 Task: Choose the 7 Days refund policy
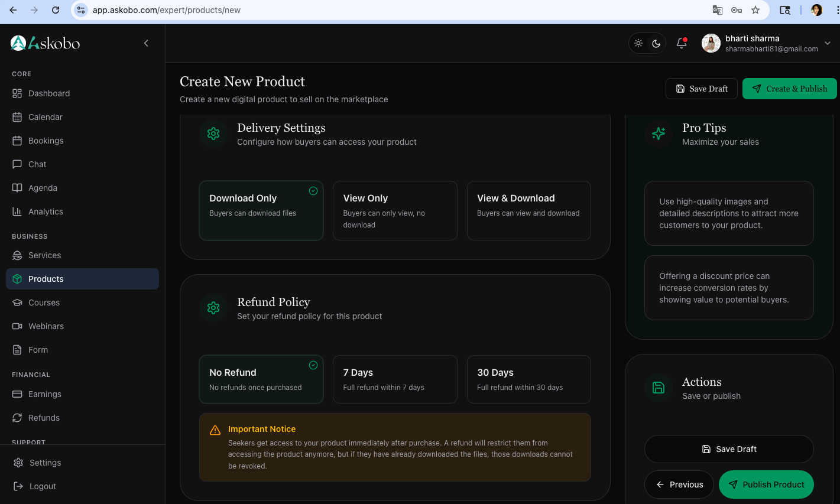click(x=395, y=379)
